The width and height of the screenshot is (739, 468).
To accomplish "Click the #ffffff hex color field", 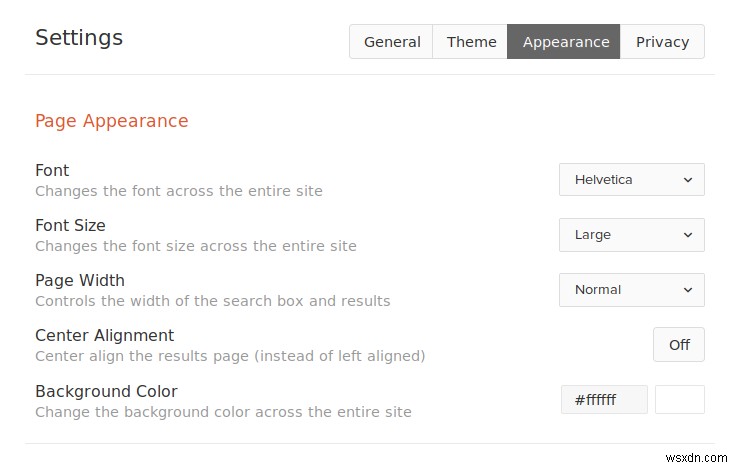I will pos(604,400).
